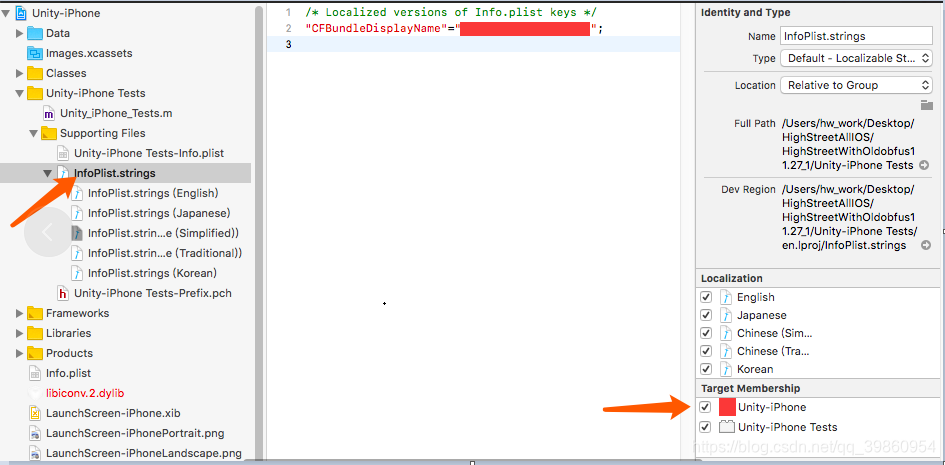The image size is (945, 465).
Task: Click the Target Membership section header
Action: [750, 389]
